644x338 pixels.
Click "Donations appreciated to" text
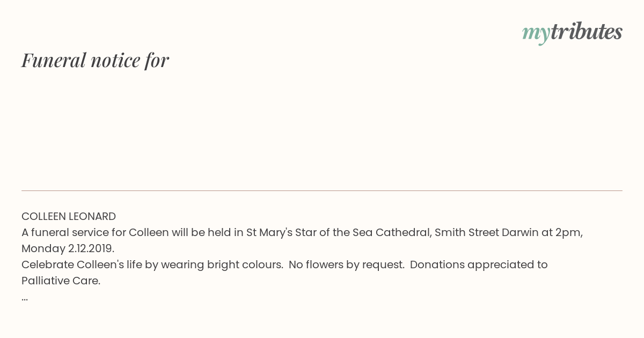(x=479, y=265)
